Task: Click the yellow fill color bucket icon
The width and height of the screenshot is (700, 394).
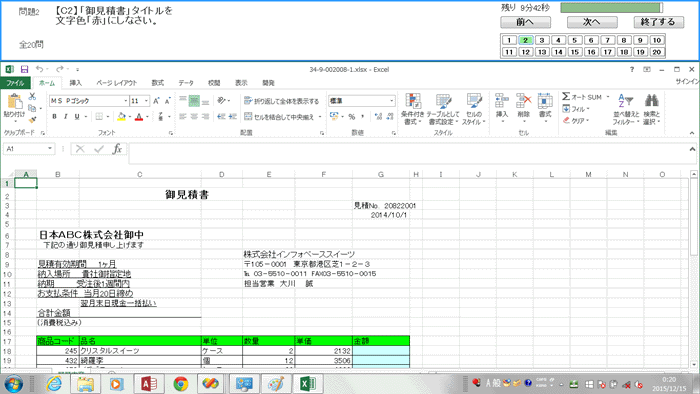Action: tap(121, 117)
